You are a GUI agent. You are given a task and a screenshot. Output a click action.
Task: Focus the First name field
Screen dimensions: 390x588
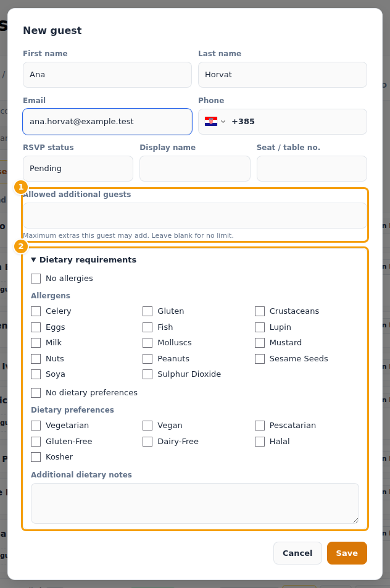pyautogui.click(x=107, y=75)
